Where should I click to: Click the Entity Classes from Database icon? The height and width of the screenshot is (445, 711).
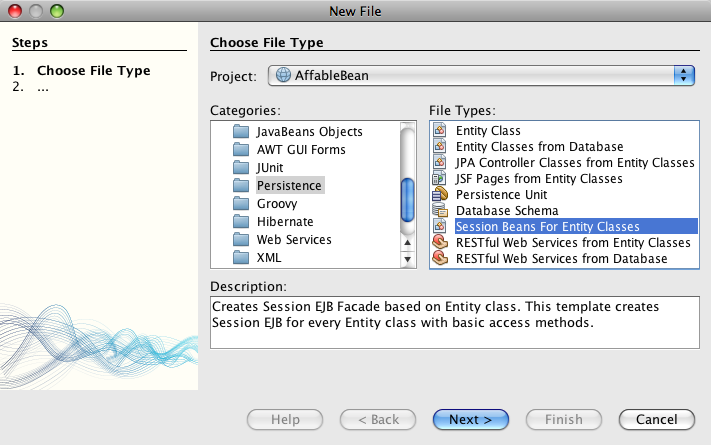tap(439, 147)
